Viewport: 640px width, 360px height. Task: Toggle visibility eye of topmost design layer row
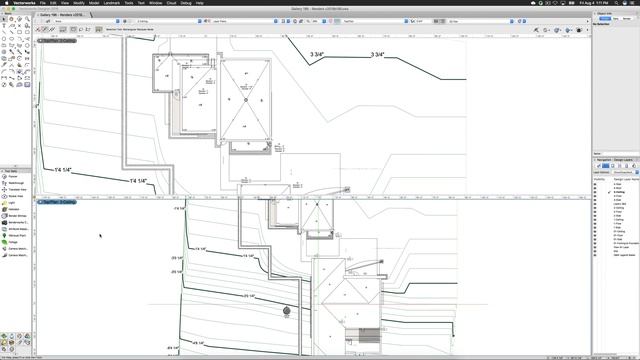595,184
